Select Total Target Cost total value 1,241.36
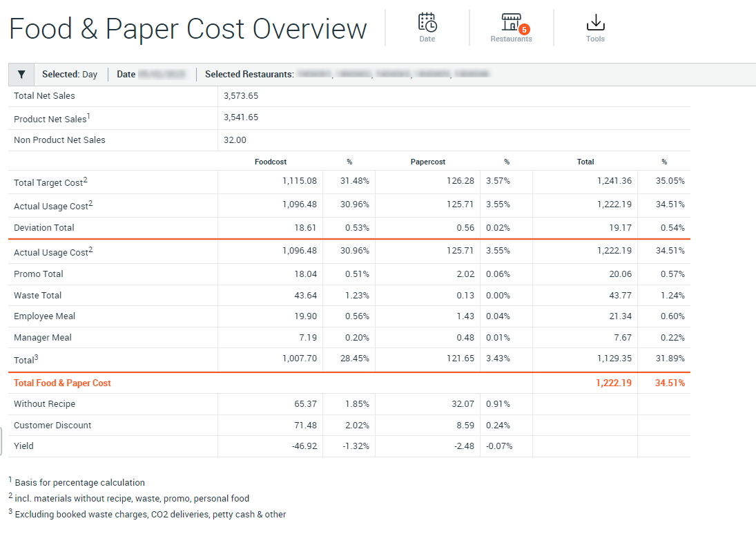Image resolution: width=756 pixels, height=534 pixels. coord(614,181)
